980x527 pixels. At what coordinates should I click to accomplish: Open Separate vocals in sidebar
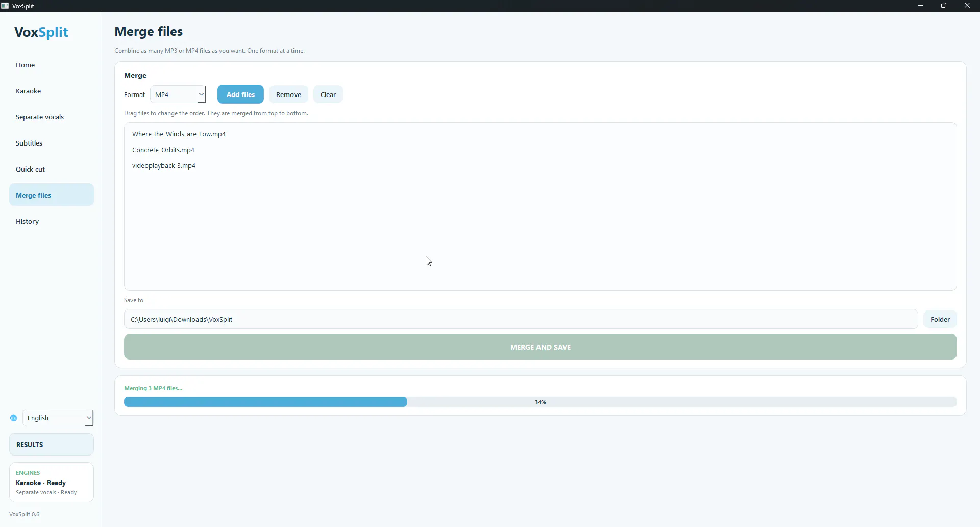[52, 117]
